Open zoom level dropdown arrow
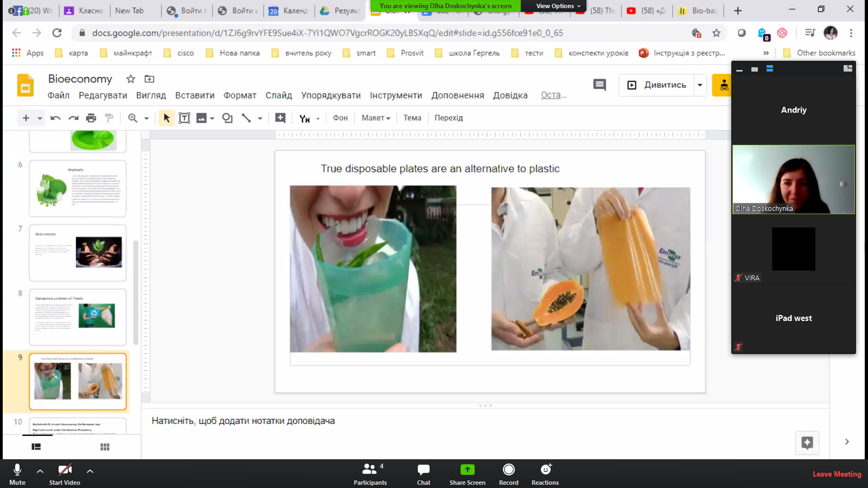The width and height of the screenshot is (868, 488). point(146,118)
